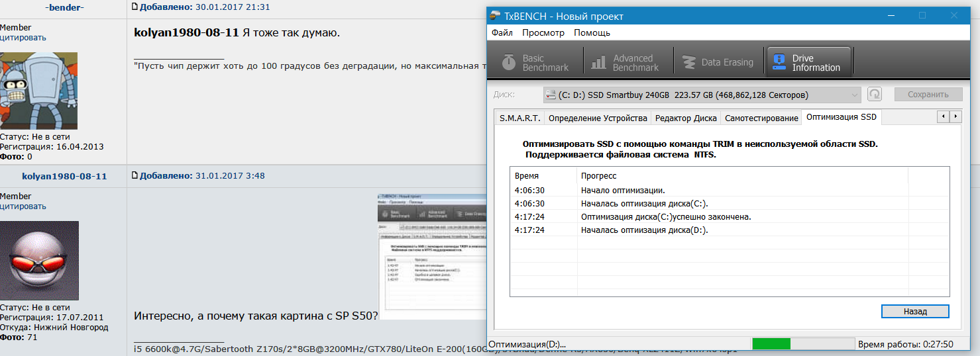Click the 4:06:30 time in first log row
The width and height of the screenshot is (980, 356).
pyautogui.click(x=529, y=191)
